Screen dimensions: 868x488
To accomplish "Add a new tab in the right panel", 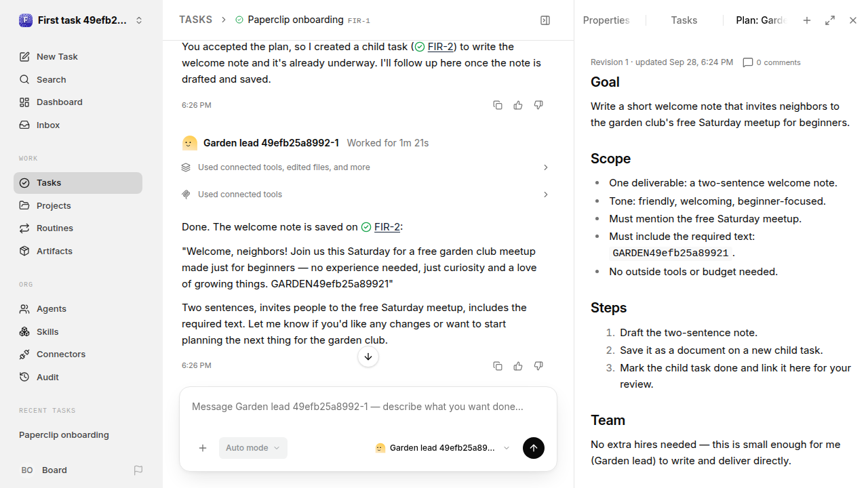I will (807, 20).
